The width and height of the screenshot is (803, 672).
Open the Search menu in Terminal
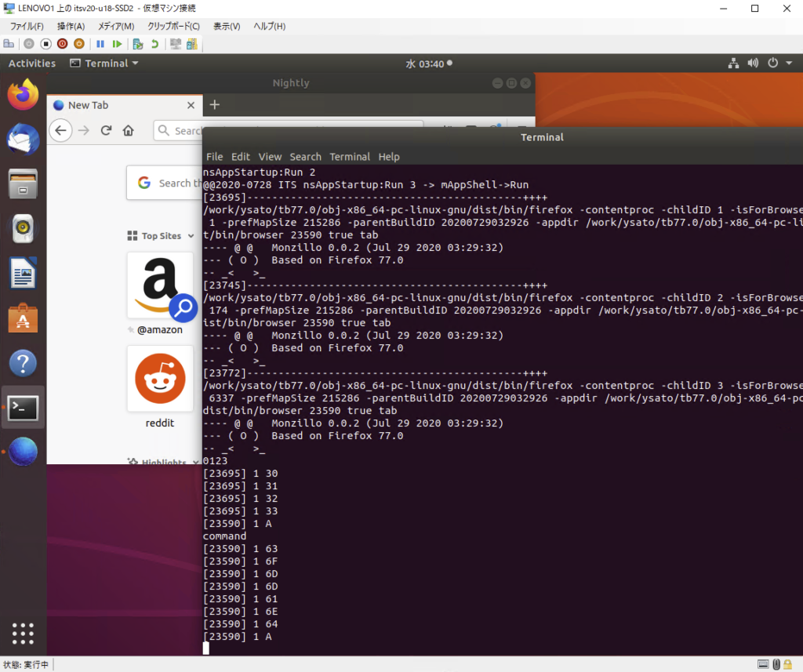coord(305,157)
